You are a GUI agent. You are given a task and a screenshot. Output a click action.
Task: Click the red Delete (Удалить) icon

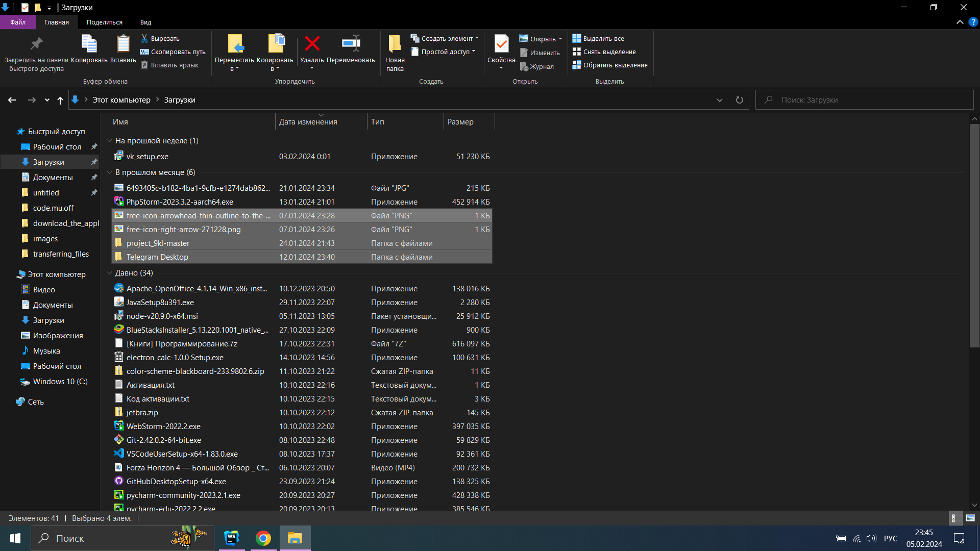312,44
